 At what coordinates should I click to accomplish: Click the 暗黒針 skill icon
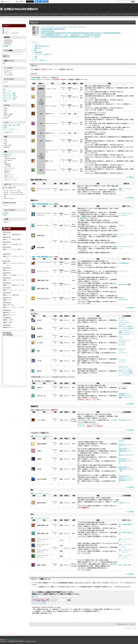click(x=33, y=459)
